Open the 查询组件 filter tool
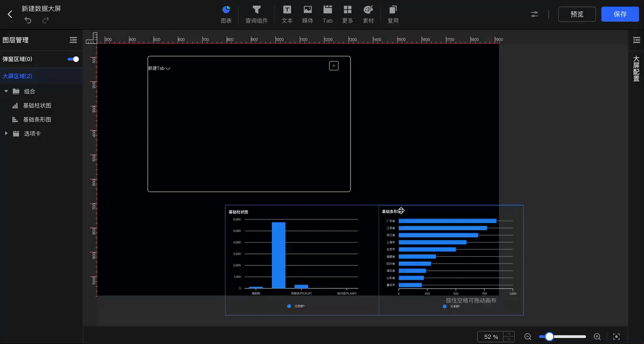Image resolution: width=644 pixels, height=344 pixels. coord(256,15)
